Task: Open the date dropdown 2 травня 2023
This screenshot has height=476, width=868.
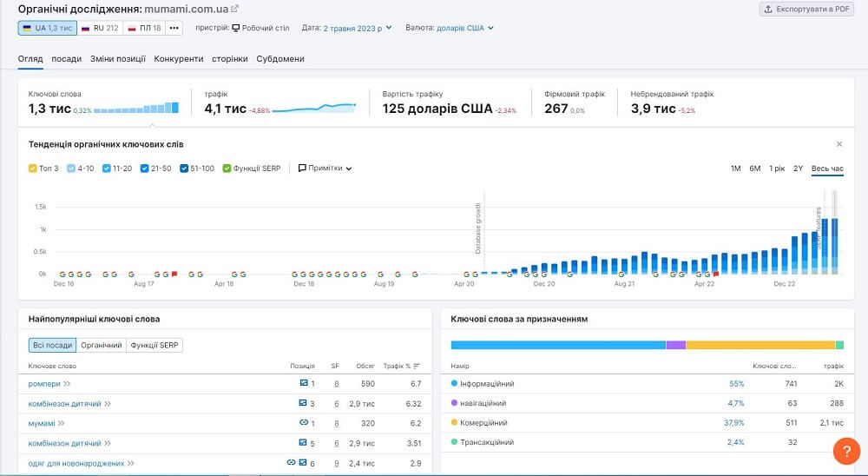Action: click(358, 28)
